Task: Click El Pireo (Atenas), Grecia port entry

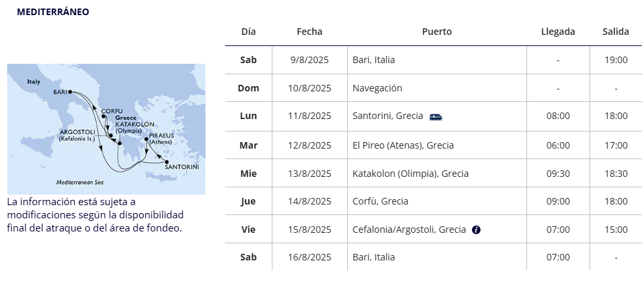Action: pyautogui.click(x=403, y=145)
